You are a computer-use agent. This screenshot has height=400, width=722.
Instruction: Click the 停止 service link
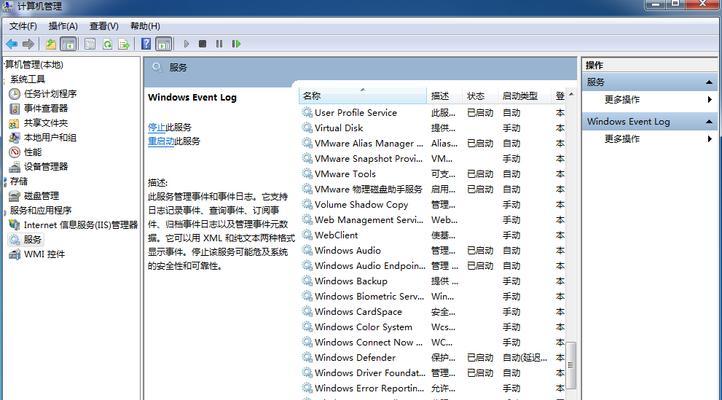point(157,127)
